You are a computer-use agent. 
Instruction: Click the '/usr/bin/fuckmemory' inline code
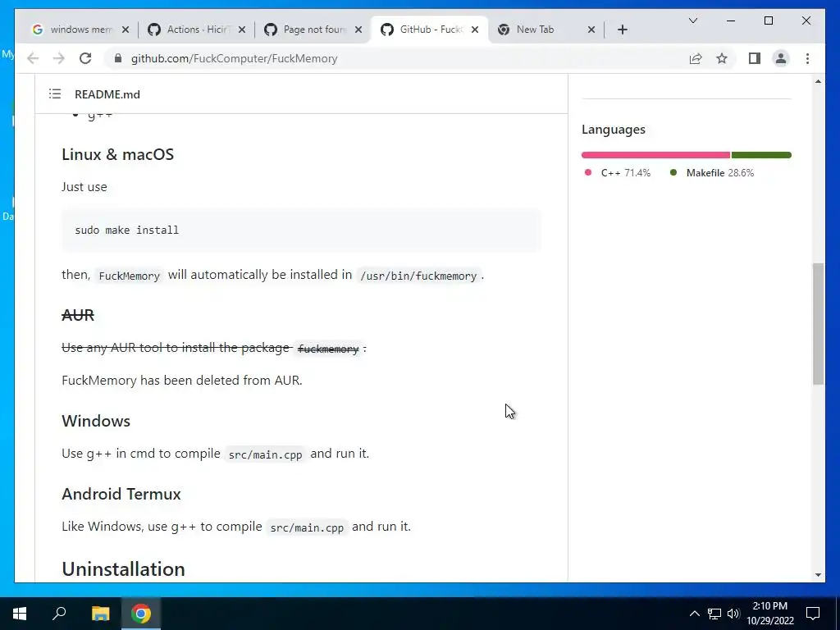click(418, 276)
